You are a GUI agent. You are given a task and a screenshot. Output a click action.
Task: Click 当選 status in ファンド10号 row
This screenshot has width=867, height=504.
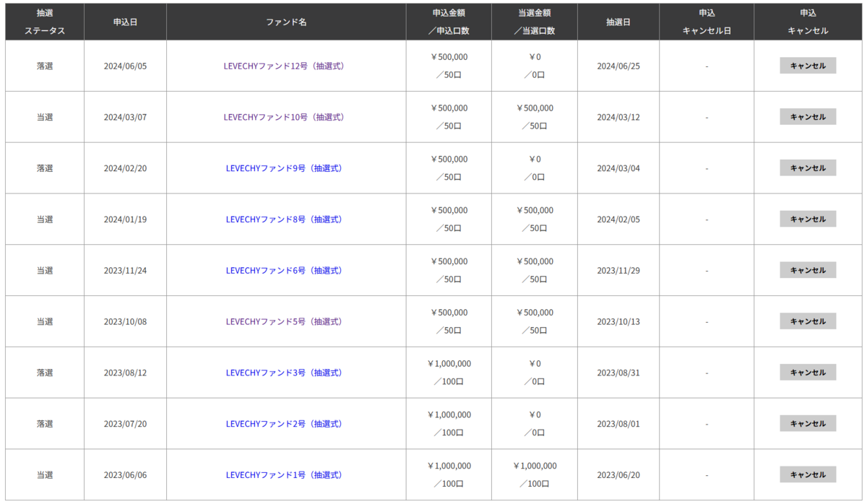pos(45,117)
